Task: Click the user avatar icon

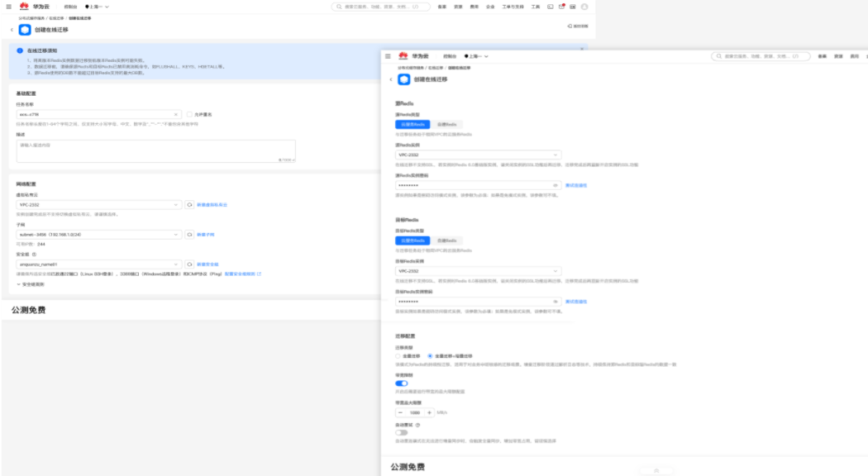Action: (584, 7)
